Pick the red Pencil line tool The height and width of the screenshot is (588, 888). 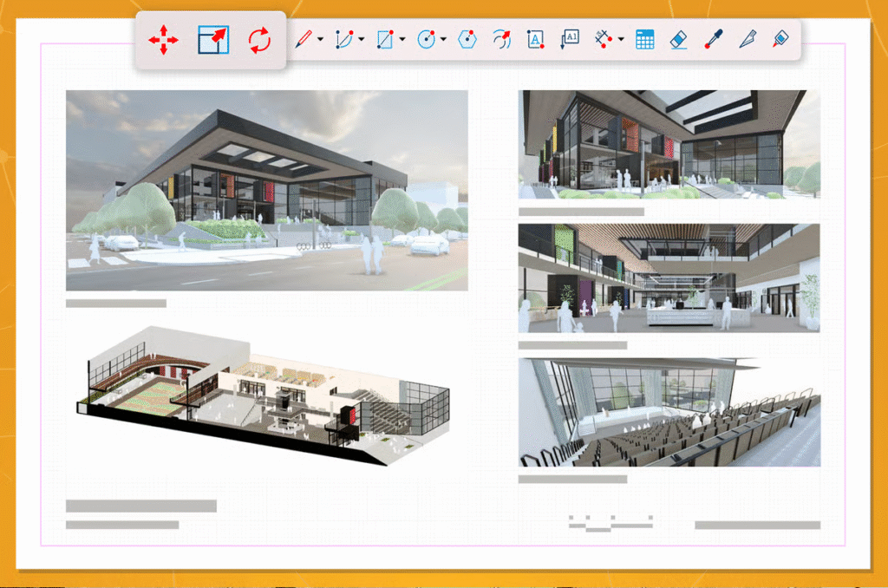303,39
